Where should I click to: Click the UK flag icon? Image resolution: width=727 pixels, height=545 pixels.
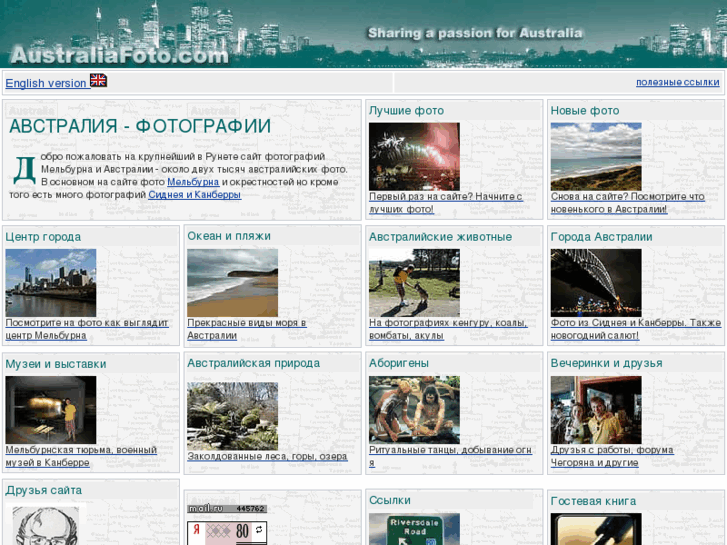[98, 80]
